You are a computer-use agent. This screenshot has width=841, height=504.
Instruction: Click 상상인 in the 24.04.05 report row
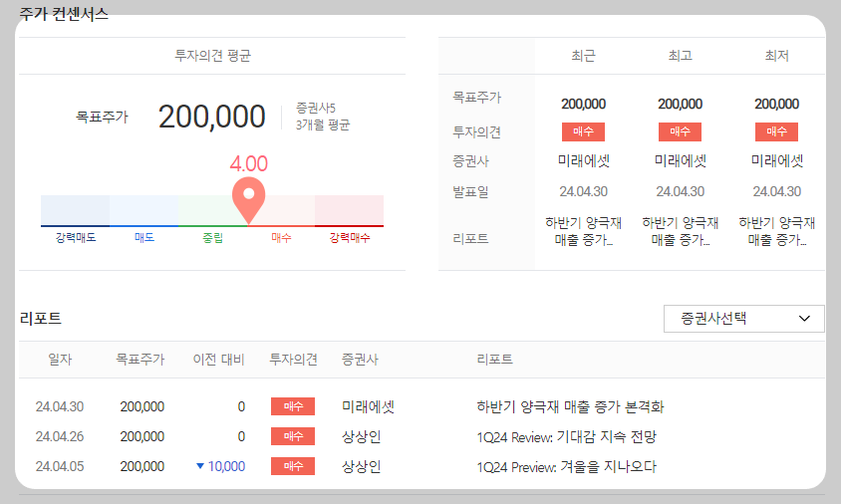362,466
